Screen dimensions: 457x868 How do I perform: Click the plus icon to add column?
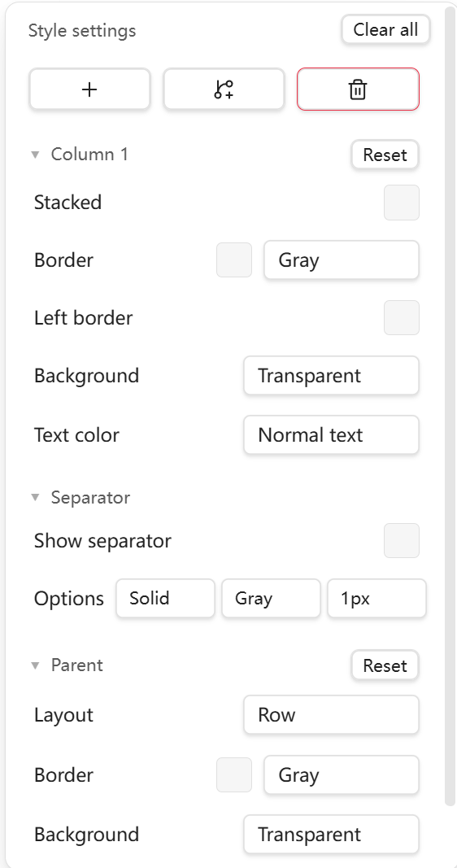(x=89, y=89)
